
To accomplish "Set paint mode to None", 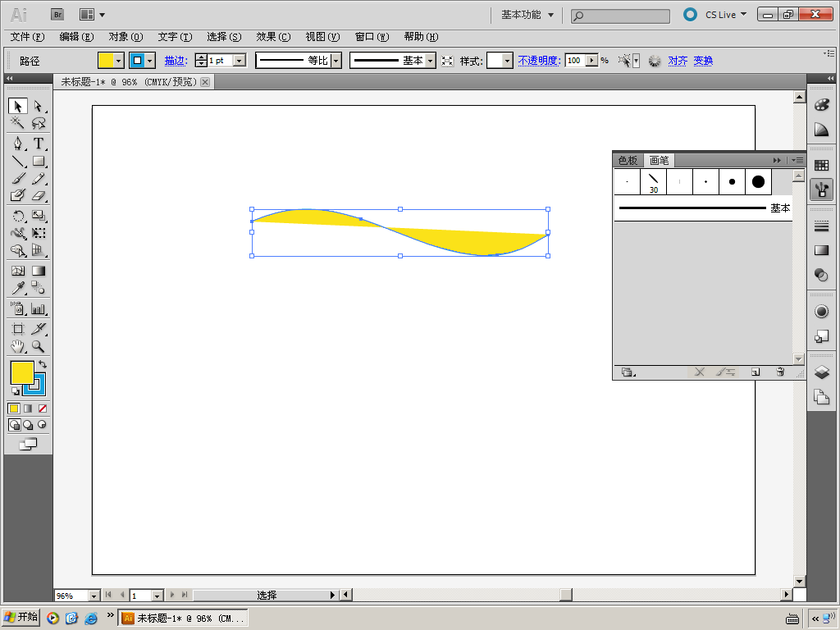I will pos(43,409).
